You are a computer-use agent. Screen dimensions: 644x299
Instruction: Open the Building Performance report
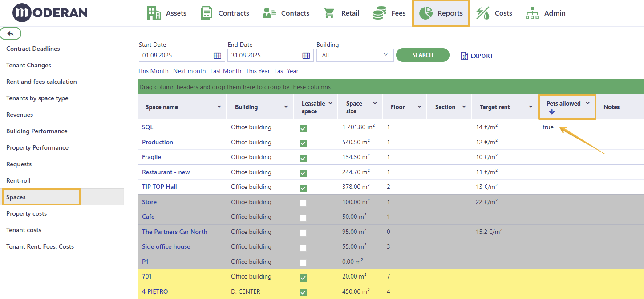(x=37, y=131)
